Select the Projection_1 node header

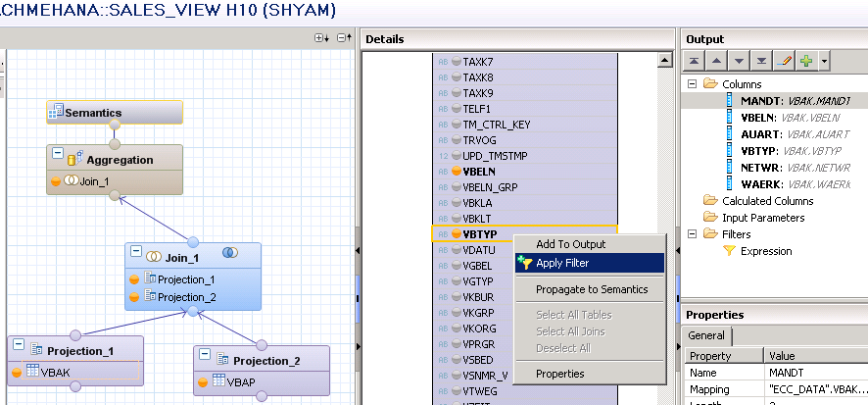75,351
